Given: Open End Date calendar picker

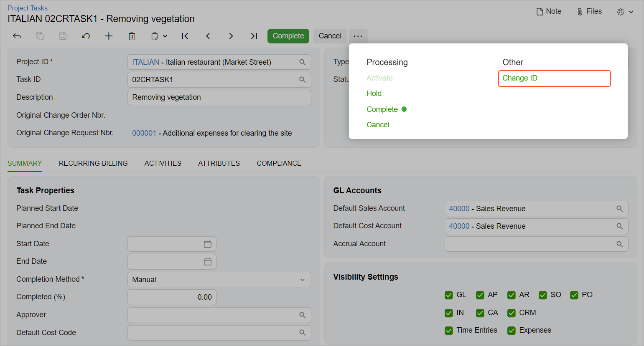Looking at the screenshot, I should click(208, 262).
